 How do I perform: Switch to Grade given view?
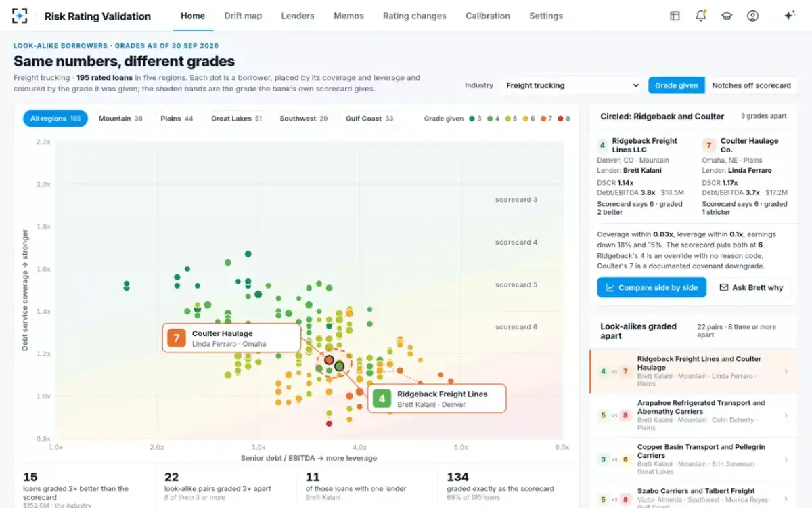pos(676,85)
